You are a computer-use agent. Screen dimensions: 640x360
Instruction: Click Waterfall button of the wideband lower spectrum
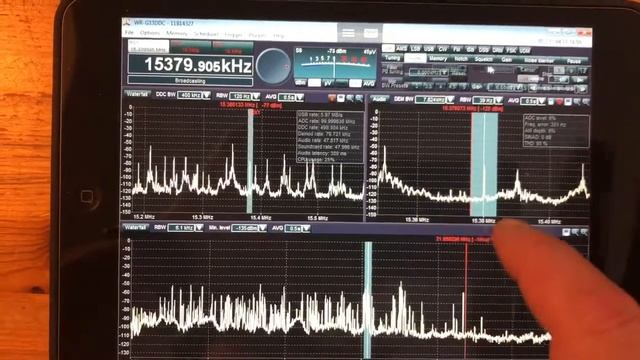(135, 227)
